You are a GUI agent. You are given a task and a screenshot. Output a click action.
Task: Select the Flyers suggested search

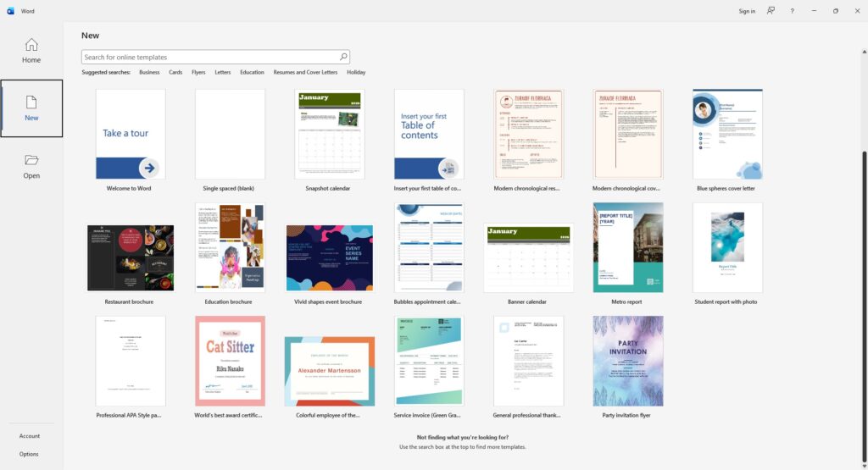click(x=198, y=72)
